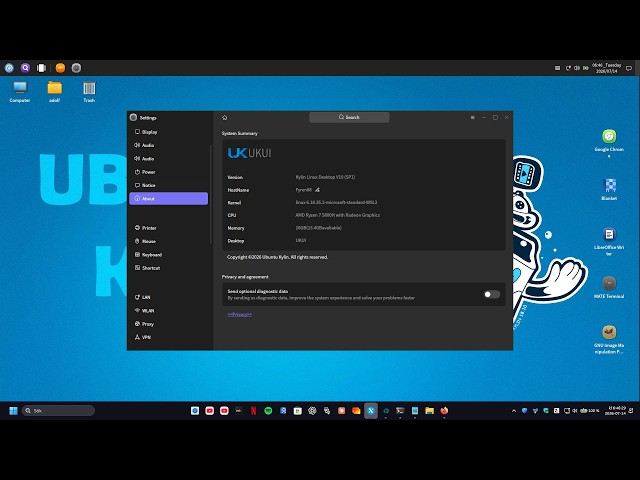Open Google Chrome desktop icon
Screen dimensions: 640x480
pos(609,142)
